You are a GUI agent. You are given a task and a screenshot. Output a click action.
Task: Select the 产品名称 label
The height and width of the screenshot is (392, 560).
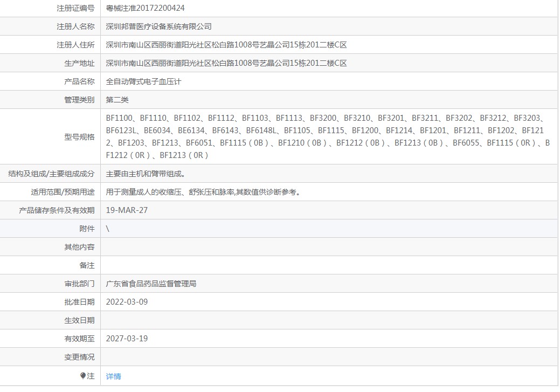point(79,81)
